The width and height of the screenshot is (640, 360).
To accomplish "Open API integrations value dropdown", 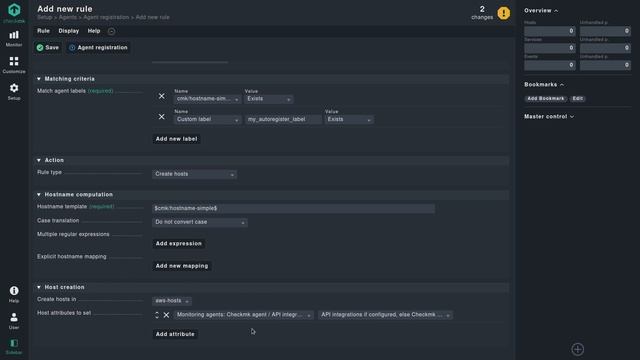I will click(385, 315).
